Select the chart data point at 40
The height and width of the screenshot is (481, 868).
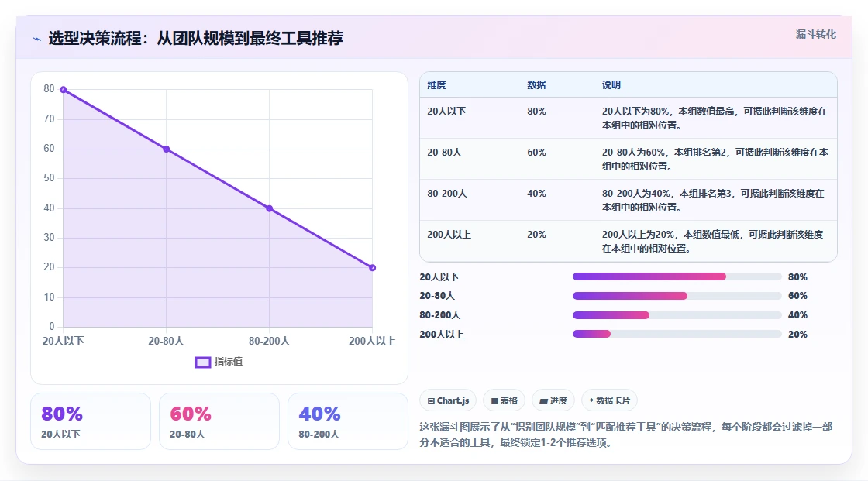269,208
